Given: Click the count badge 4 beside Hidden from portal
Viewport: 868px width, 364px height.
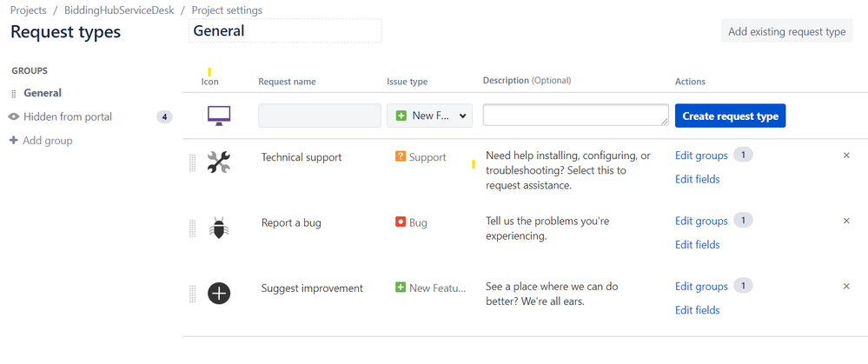Looking at the screenshot, I should [164, 116].
